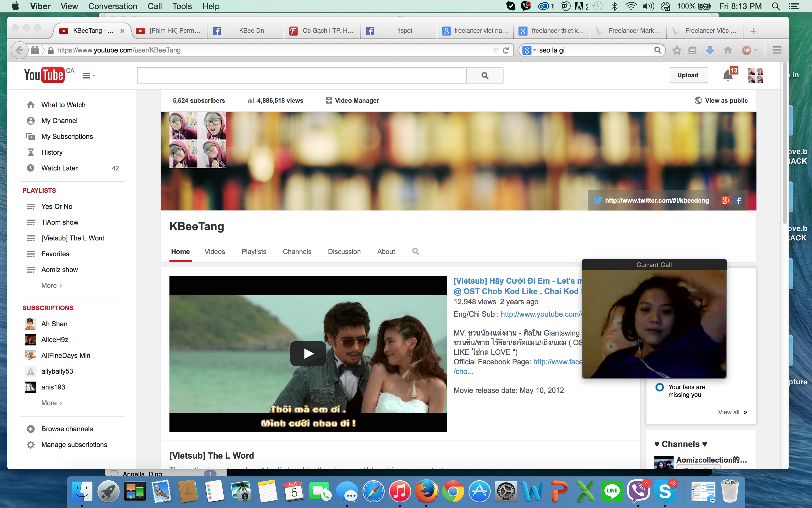Click the account avatar in YouTube header
Viewport: 812px width, 508px height.
coord(755,75)
